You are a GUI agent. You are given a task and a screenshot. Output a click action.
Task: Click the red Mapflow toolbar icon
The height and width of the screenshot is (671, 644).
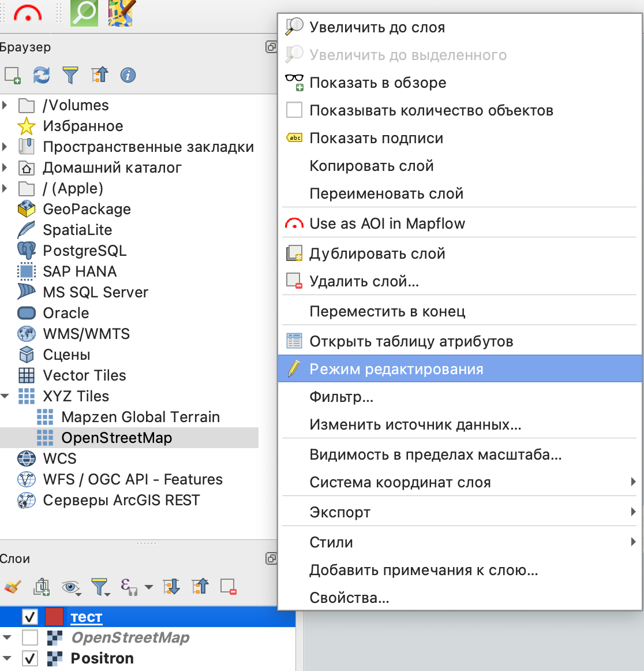pos(27,13)
